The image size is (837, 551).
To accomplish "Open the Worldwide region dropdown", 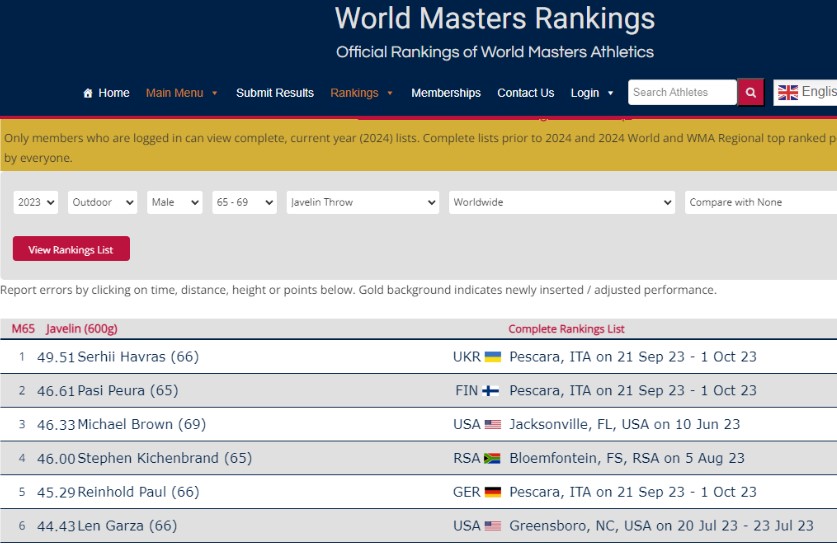I will pos(561,202).
